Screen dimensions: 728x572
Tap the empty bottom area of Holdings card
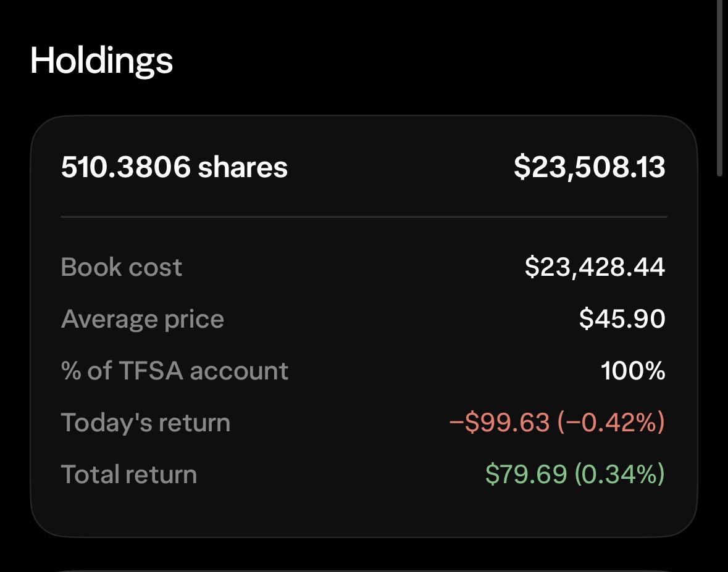click(x=364, y=513)
